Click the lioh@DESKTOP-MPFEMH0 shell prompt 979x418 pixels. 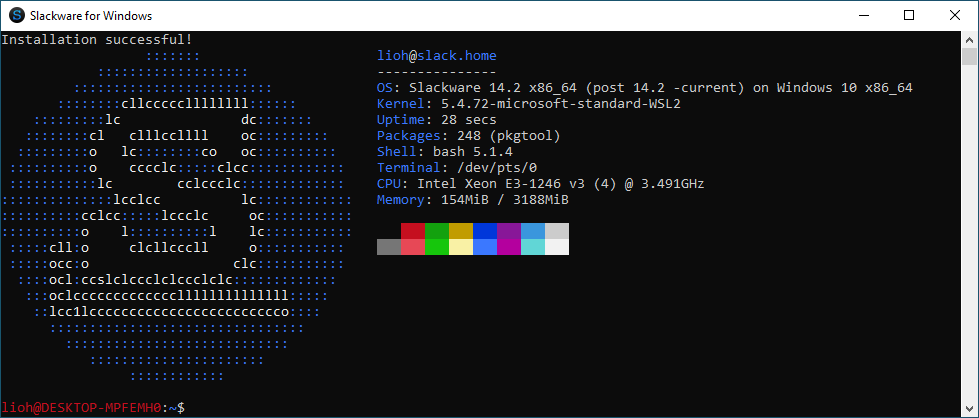click(x=93, y=408)
